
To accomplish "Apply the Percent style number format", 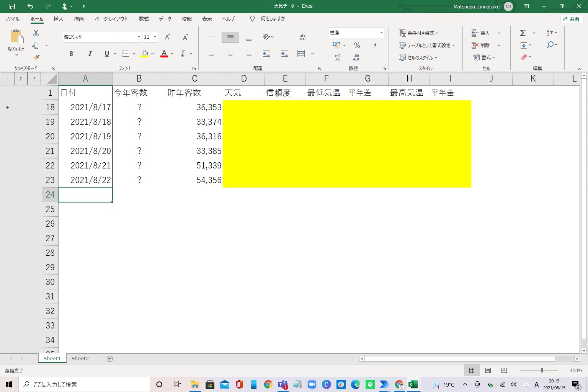I will point(356,45).
